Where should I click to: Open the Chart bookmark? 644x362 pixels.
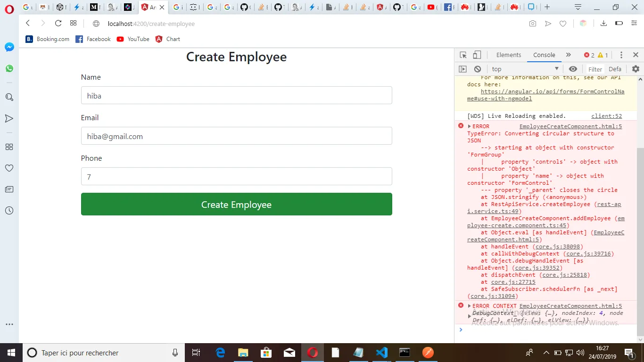[x=168, y=39]
